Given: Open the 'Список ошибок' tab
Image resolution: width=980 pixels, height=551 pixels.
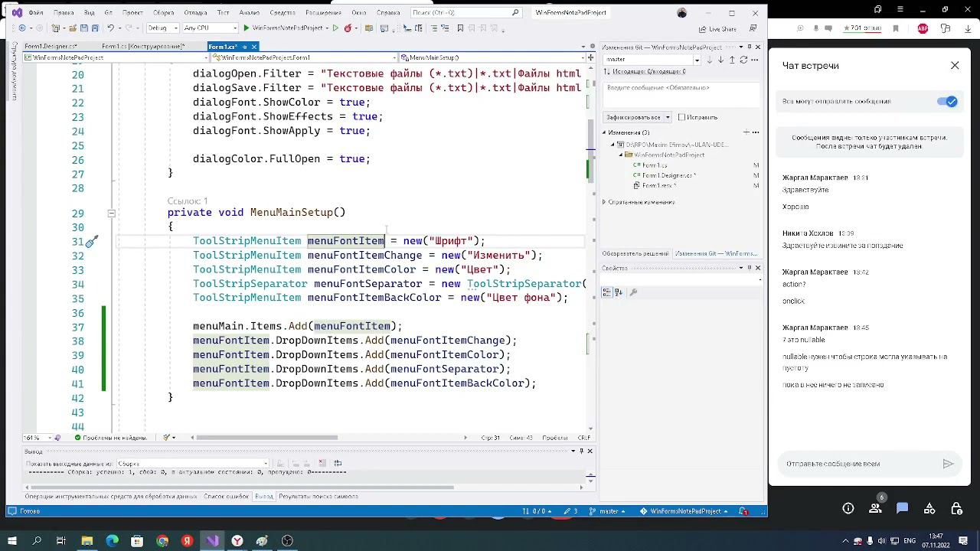Looking at the screenshot, I should tap(226, 497).
